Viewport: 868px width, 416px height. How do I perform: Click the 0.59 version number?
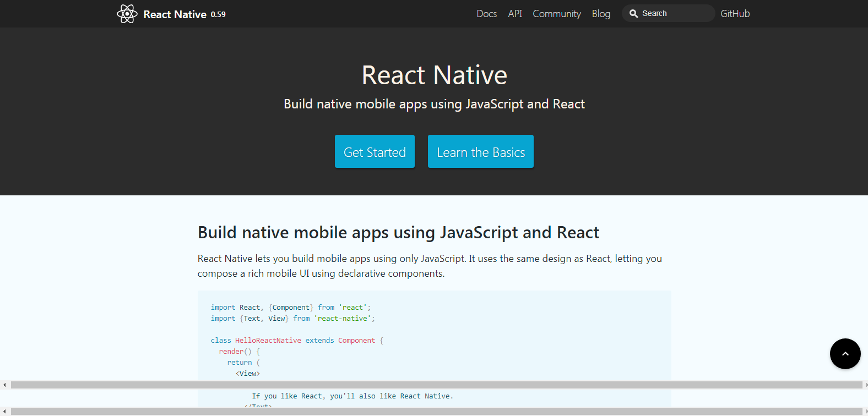[218, 14]
